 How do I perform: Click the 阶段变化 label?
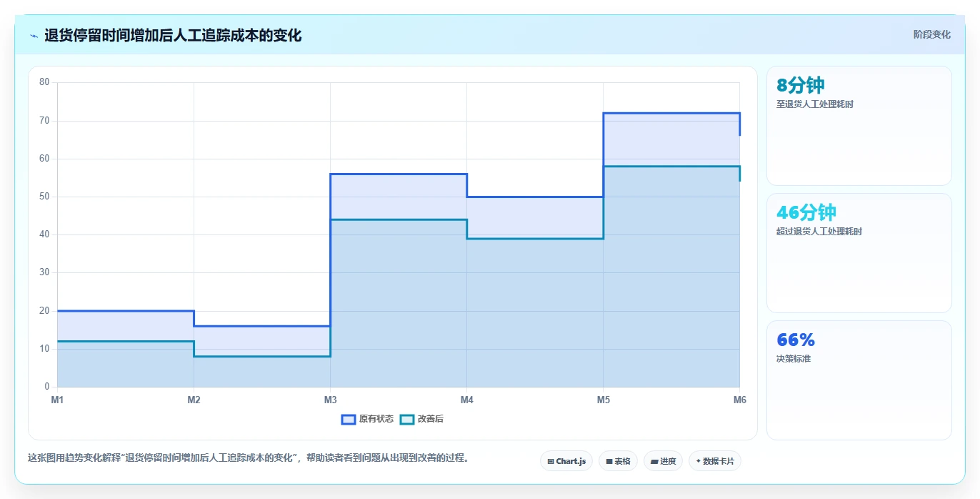tap(932, 34)
